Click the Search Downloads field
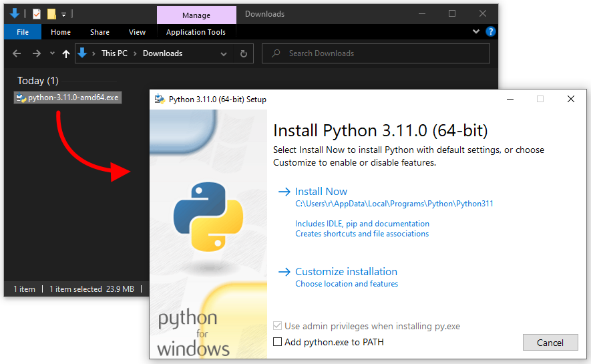 (376, 53)
